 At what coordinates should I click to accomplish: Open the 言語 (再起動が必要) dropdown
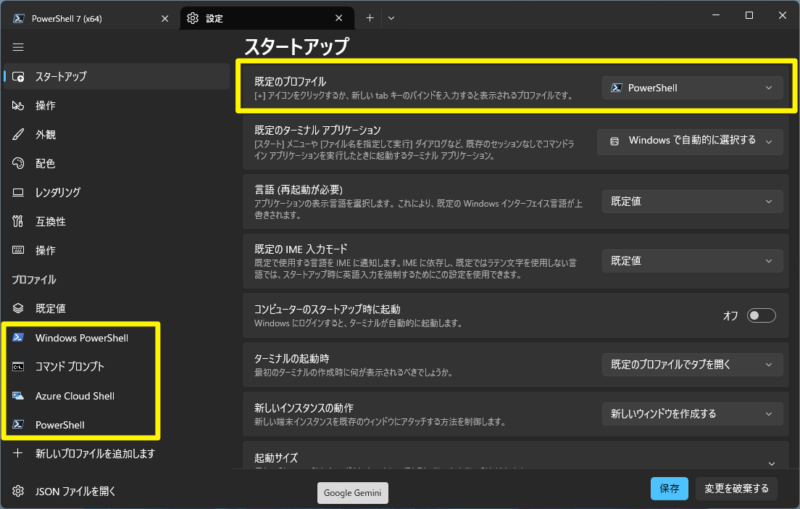[692, 201]
